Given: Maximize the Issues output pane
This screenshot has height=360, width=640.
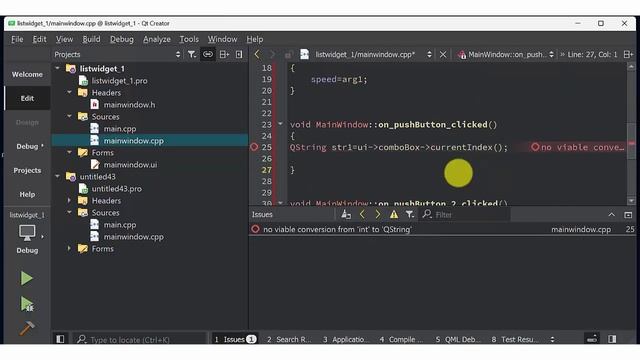Looking at the screenshot, I should [x=628, y=215].
